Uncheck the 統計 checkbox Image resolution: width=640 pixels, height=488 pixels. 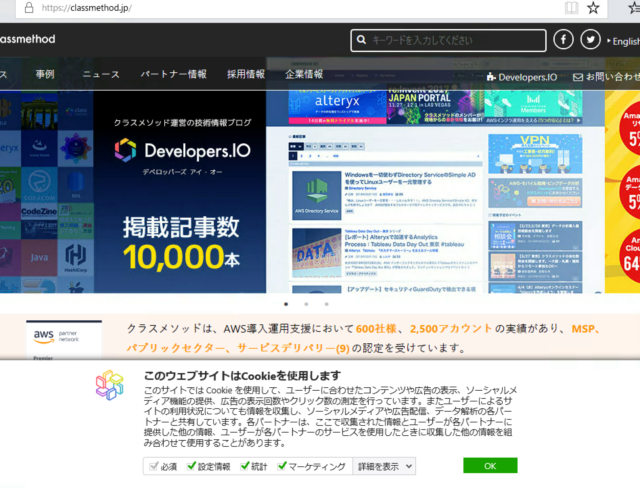click(x=245, y=466)
